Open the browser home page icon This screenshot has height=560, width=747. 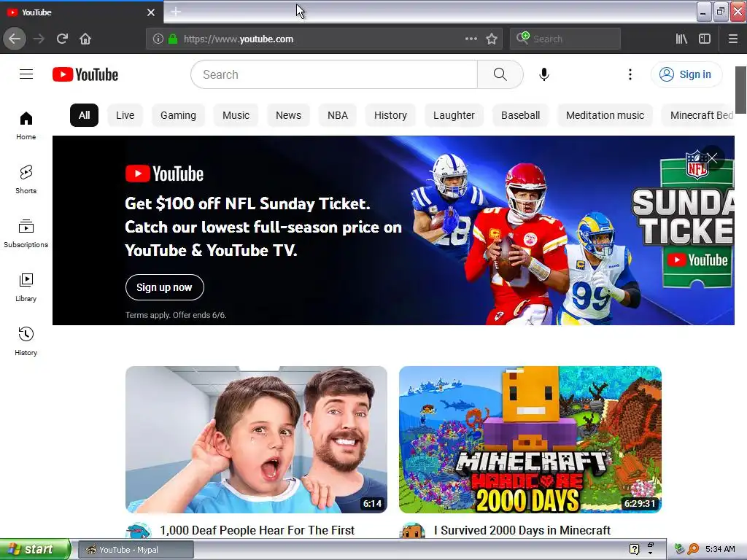click(x=85, y=39)
